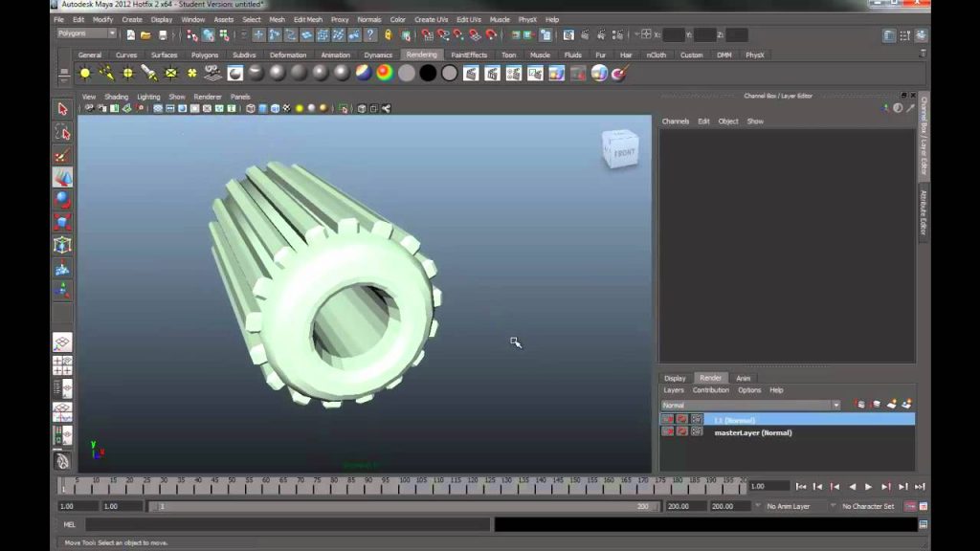Activate the Rotate tool sphere icon
The width and height of the screenshot is (980, 551).
pyautogui.click(x=62, y=200)
